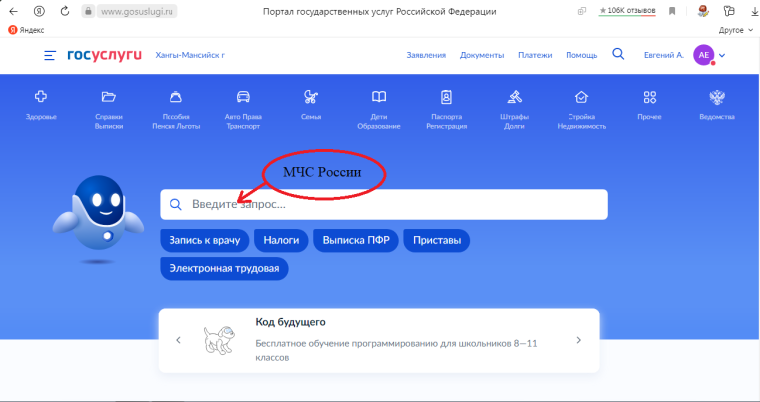Open the Стройка Недвижимость category
This screenshot has width=760, height=402.
(x=582, y=109)
